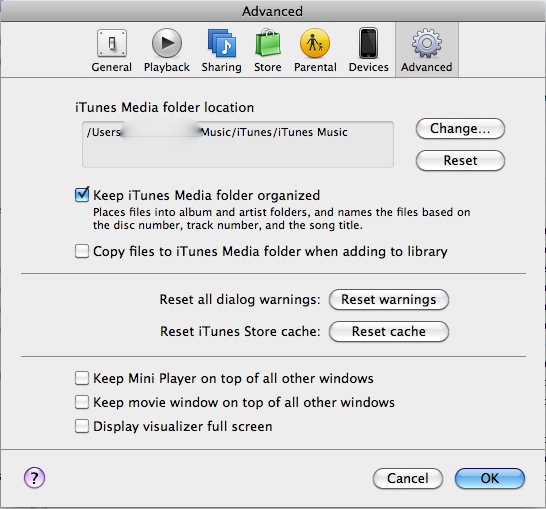Uncheck Keep iTunes Media folder organized

[82, 195]
